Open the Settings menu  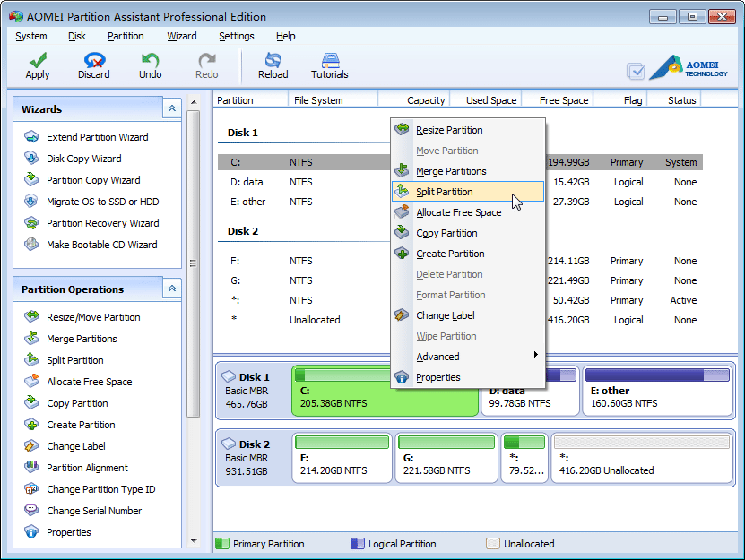236,36
